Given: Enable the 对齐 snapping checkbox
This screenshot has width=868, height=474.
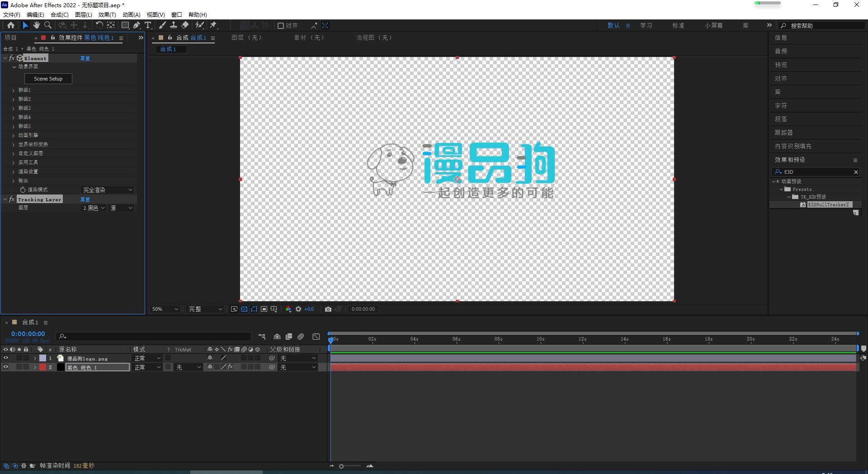Looking at the screenshot, I should [281, 26].
